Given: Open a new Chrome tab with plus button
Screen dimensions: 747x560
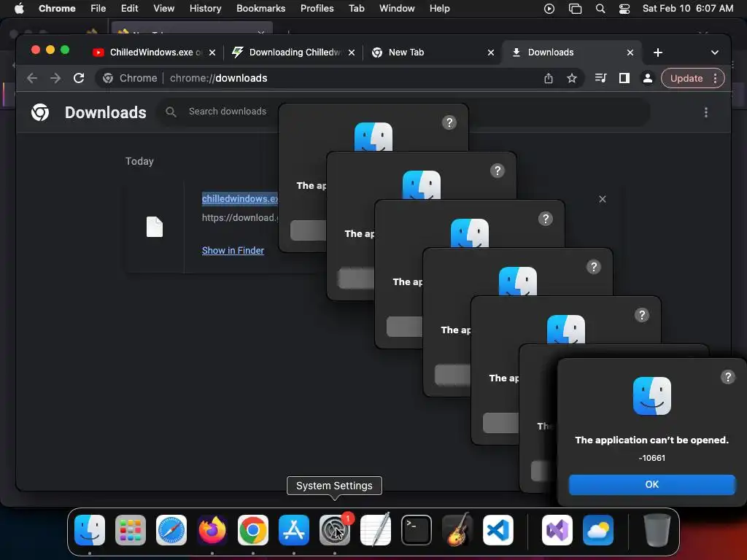Looking at the screenshot, I should [x=658, y=52].
